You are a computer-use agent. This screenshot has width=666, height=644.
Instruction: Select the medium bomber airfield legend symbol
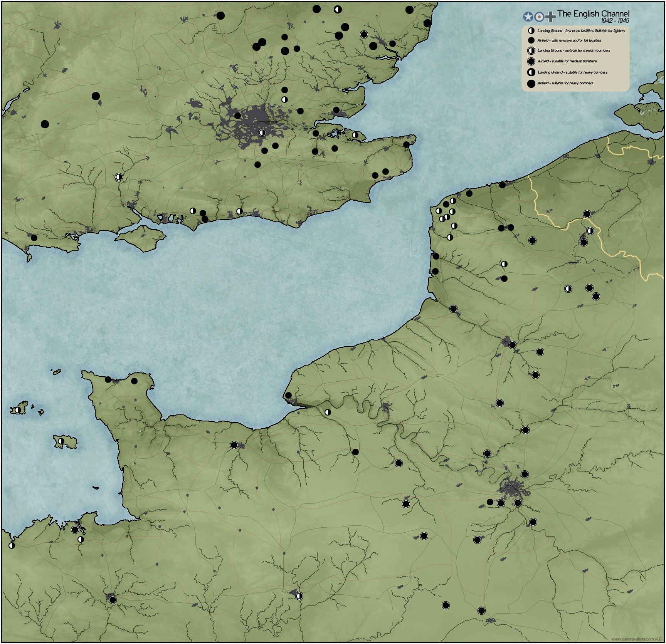pyautogui.click(x=531, y=62)
